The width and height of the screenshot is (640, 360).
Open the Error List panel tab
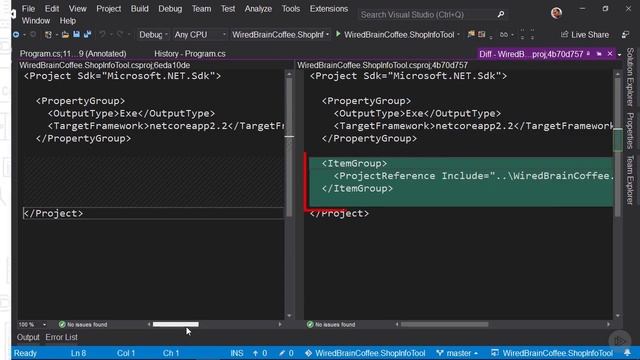[x=61, y=337]
